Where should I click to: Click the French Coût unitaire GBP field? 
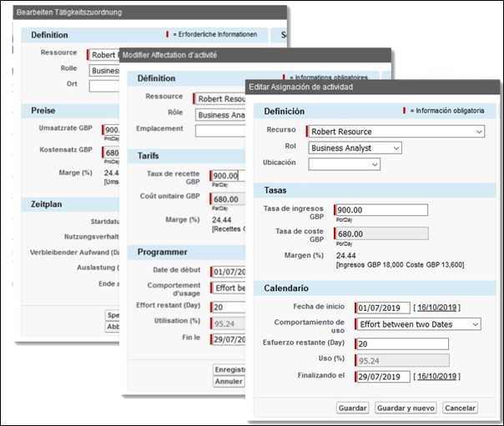coord(224,199)
